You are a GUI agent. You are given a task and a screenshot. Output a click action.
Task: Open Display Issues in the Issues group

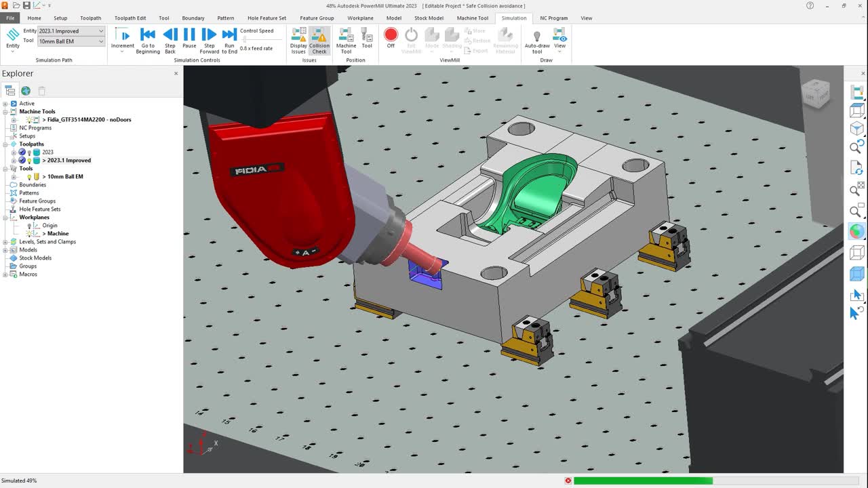298,40
